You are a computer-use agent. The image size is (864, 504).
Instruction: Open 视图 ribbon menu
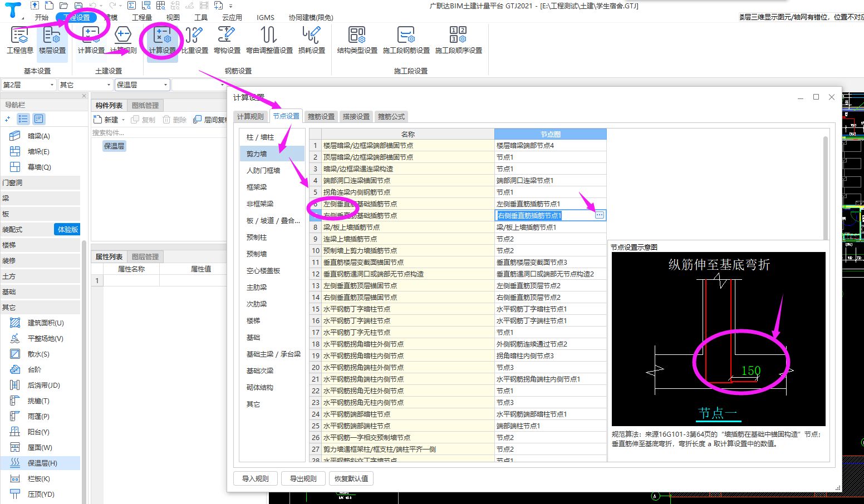(173, 17)
